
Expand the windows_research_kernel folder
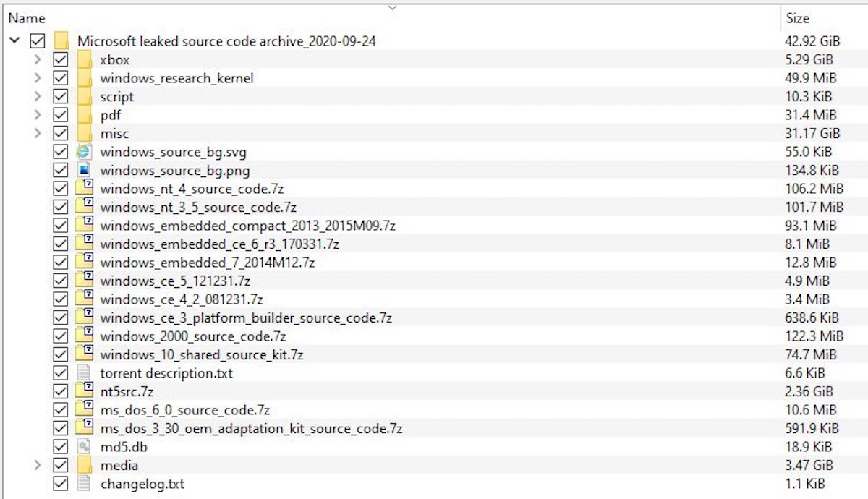click(x=38, y=77)
